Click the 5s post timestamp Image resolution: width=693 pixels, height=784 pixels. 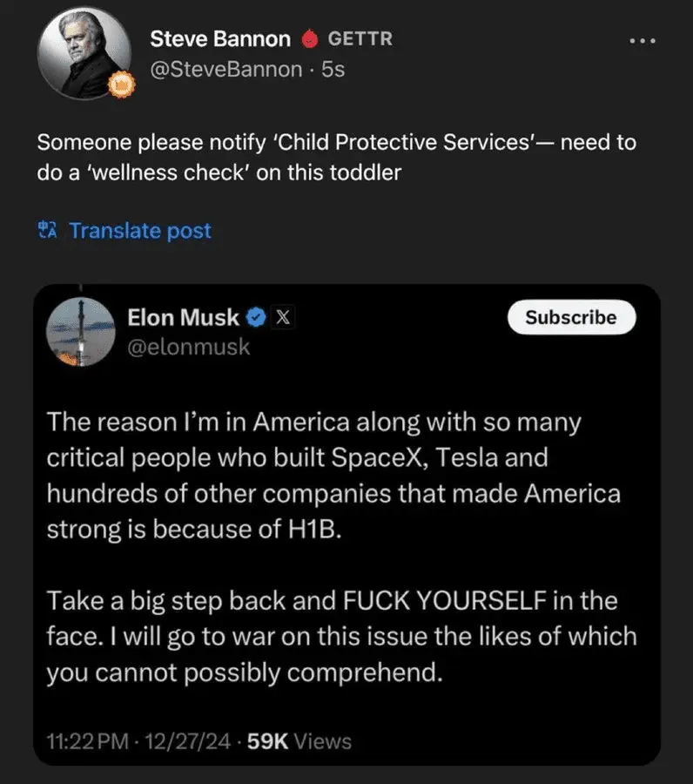point(333,68)
